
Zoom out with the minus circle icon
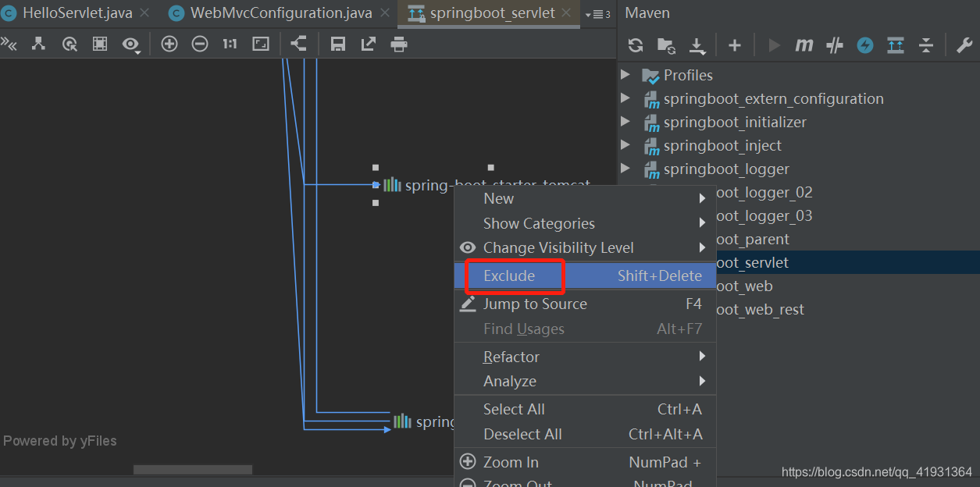pos(200,44)
